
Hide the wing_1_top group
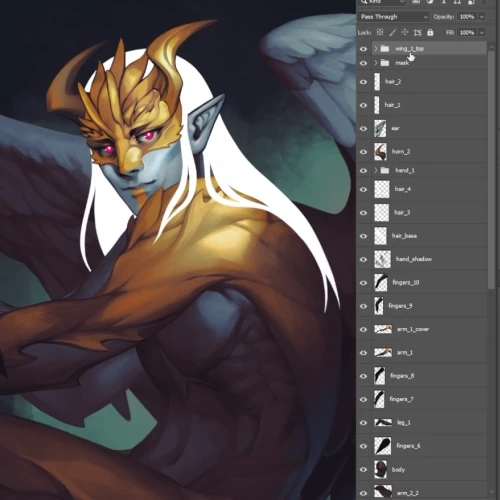[363, 49]
